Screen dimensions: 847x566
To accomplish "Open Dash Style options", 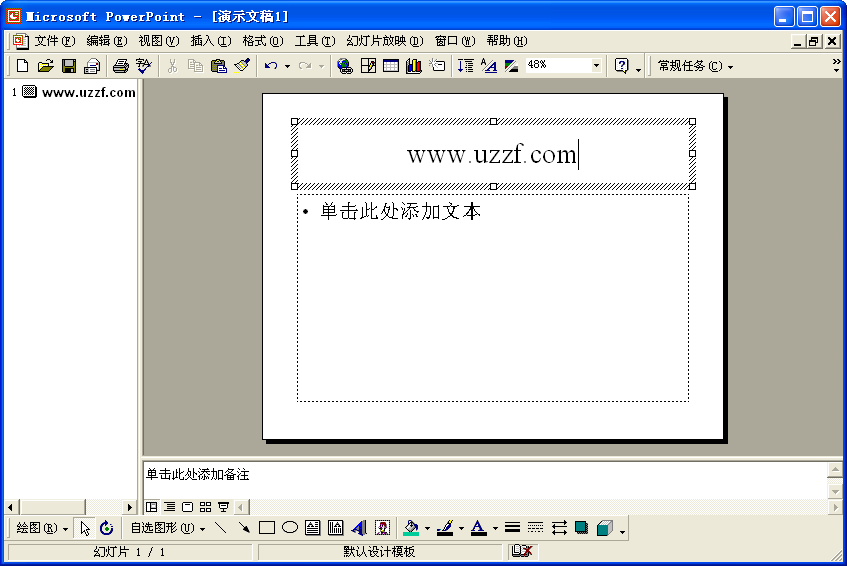I will pyautogui.click(x=535, y=528).
